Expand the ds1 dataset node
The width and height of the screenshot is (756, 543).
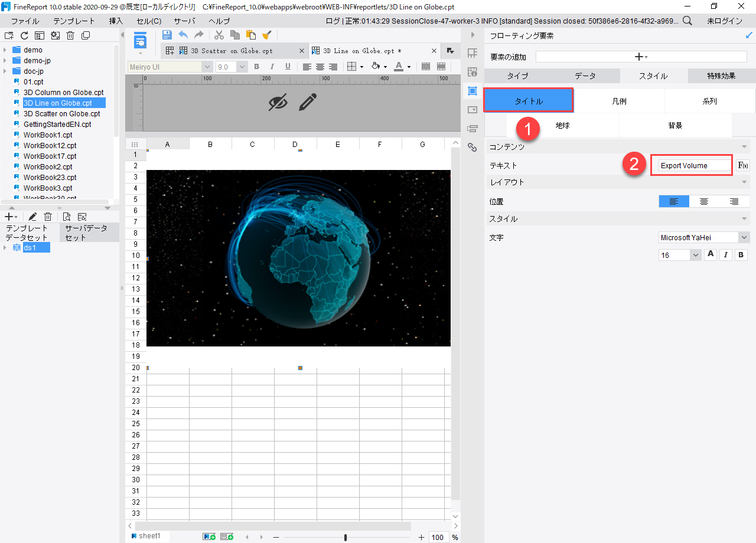[5, 247]
